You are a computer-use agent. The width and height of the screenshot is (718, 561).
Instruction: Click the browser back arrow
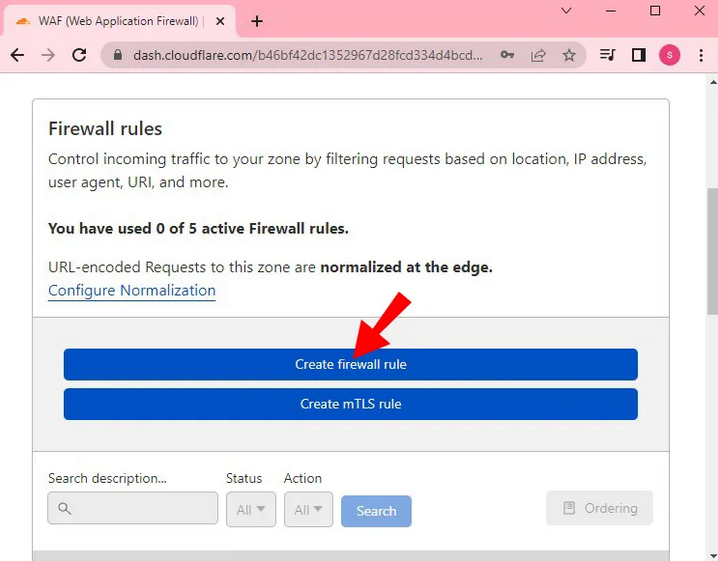tap(17, 56)
